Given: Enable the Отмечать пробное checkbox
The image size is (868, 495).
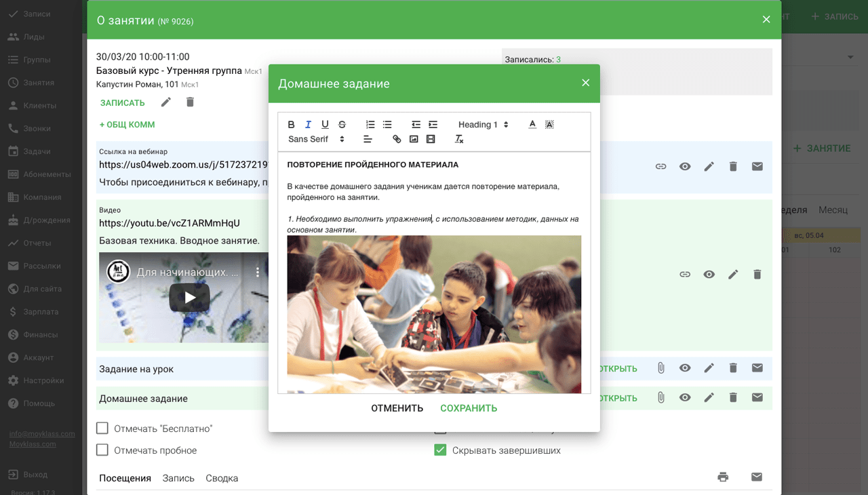Looking at the screenshot, I should click(102, 450).
